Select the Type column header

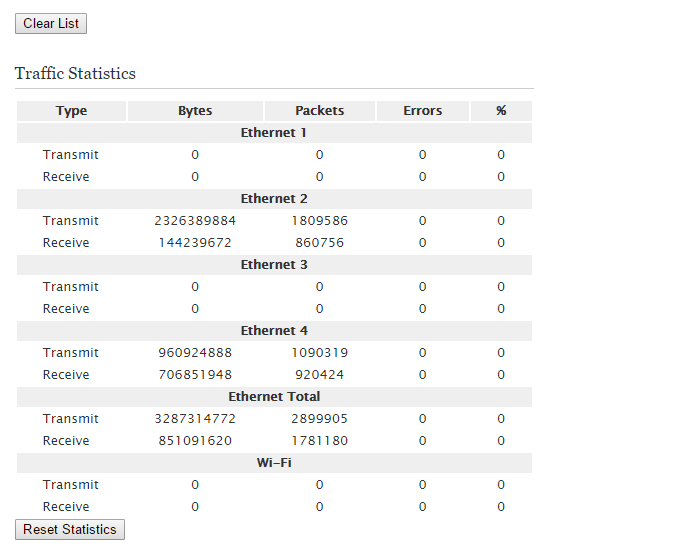[x=71, y=111]
